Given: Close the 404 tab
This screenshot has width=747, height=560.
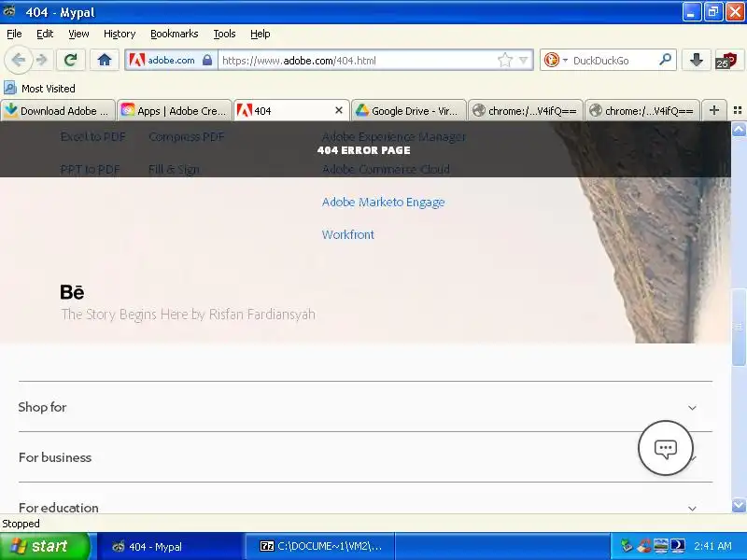Looking at the screenshot, I should click(x=339, y=110).
